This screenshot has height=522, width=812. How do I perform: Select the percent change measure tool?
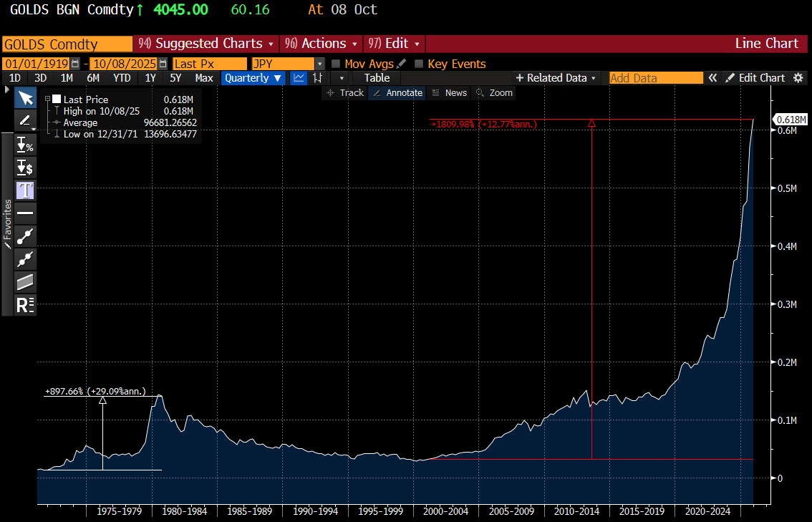[x=25, y=145]
